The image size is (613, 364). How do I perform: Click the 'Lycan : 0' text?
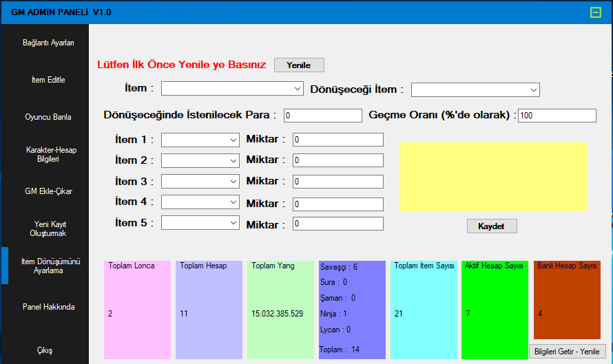(x=335, y=330)
